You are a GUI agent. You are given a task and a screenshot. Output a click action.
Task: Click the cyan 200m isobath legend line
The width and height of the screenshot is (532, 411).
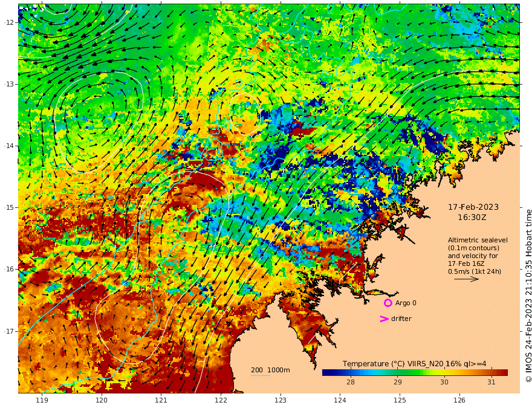tap(261, 375)
